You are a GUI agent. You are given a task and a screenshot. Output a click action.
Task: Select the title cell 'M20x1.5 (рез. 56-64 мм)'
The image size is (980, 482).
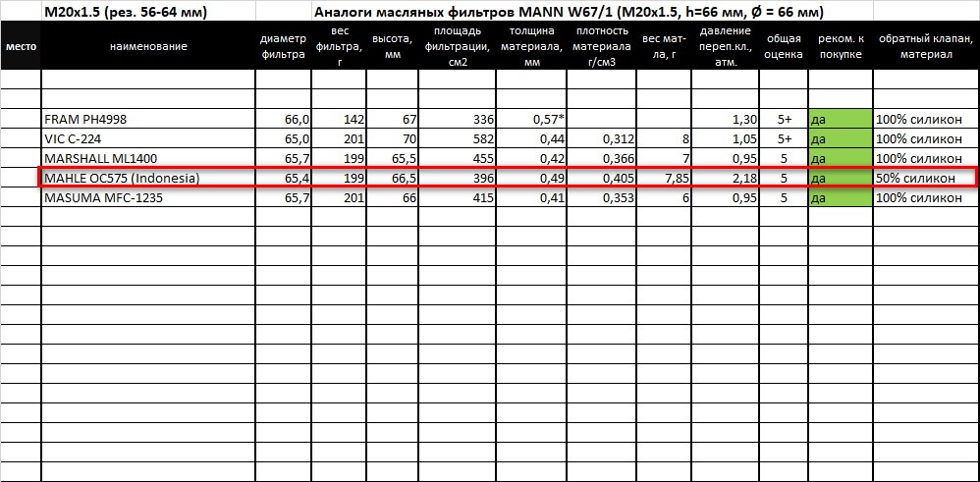[148, 11]
